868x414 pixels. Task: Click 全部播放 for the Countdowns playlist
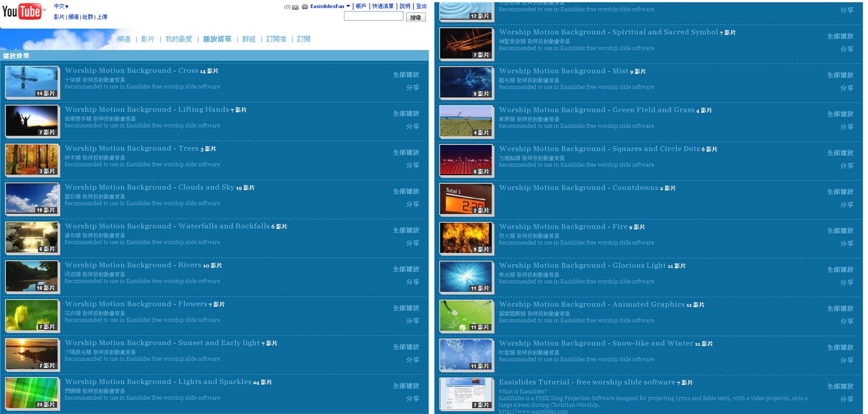[x=840, y=192]
